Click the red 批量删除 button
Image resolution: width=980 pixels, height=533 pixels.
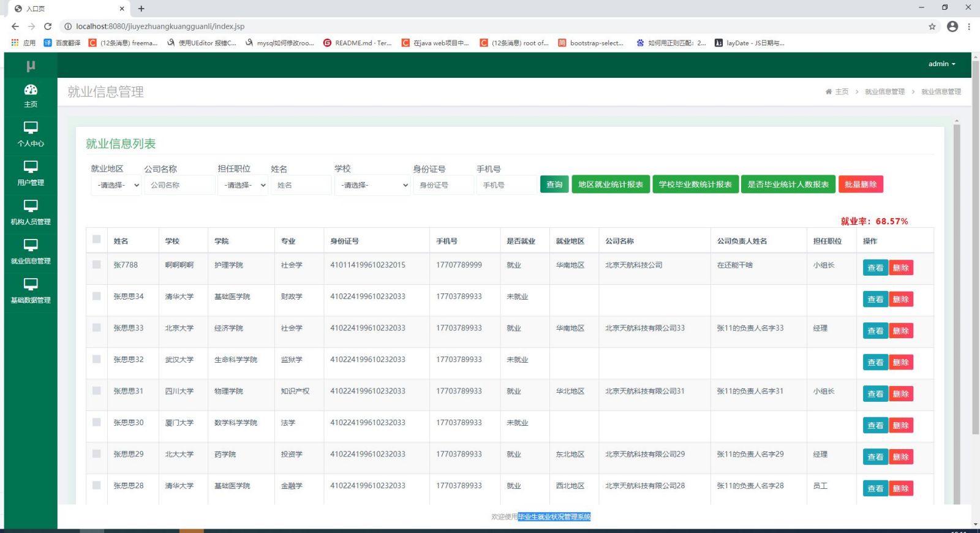click(861, 184)
